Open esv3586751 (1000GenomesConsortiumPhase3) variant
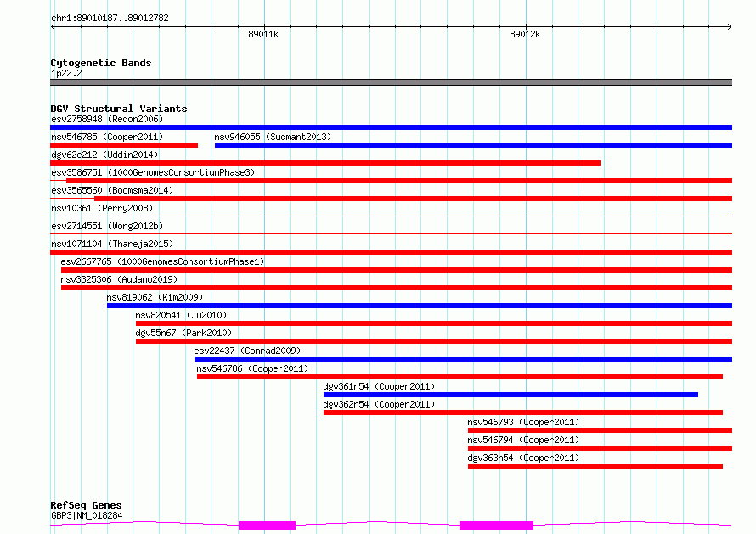The width and height of the screenshot is (756, 534). coord(153,172)
